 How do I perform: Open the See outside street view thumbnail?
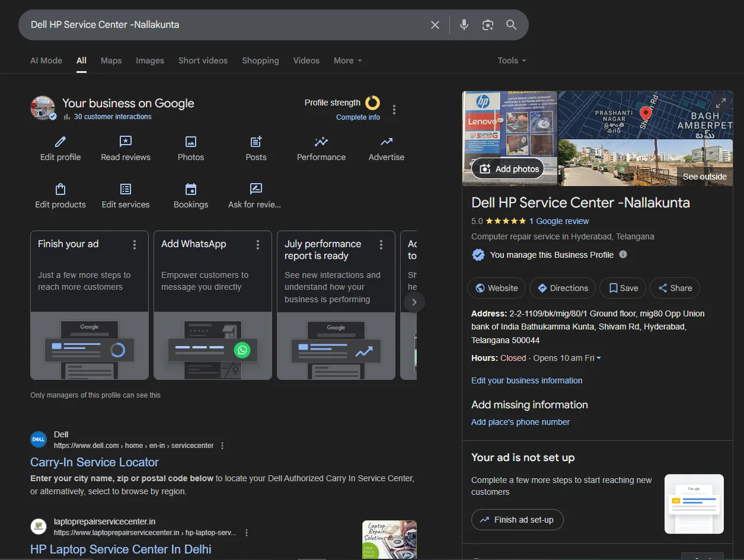tap(645, 162)
